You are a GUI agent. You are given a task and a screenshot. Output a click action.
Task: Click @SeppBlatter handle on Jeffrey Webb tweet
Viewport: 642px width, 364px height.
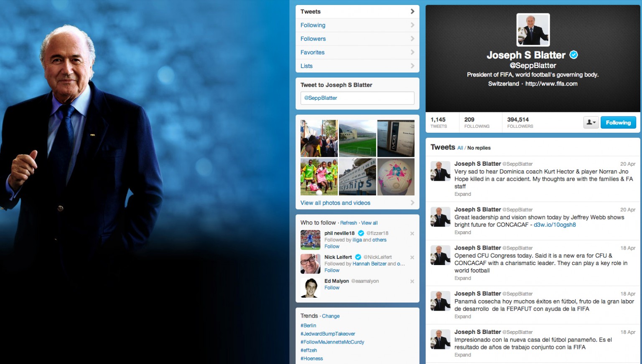tap(517, 210)
